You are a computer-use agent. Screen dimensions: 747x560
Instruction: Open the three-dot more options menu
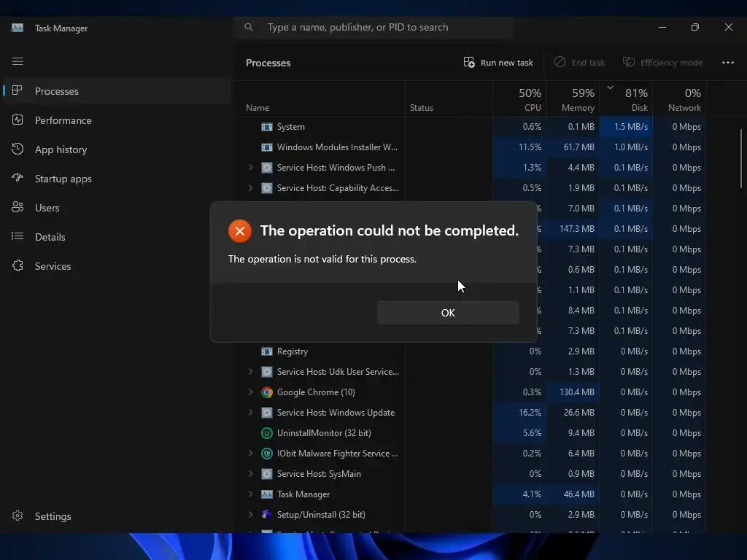point(728,63)
